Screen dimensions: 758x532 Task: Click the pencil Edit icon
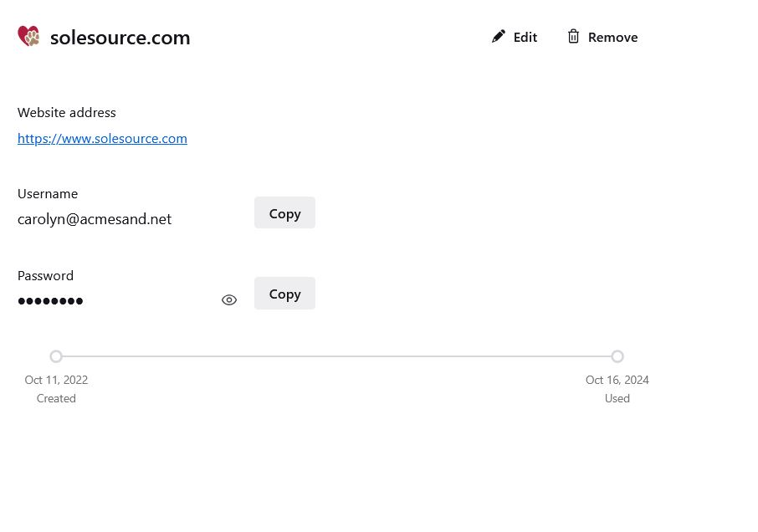coord(498,37)
